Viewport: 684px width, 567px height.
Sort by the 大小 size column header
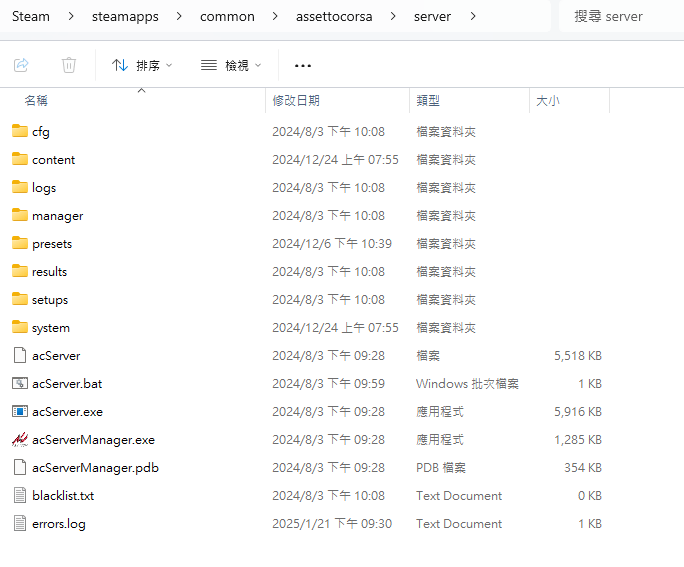tap(569, 101)
